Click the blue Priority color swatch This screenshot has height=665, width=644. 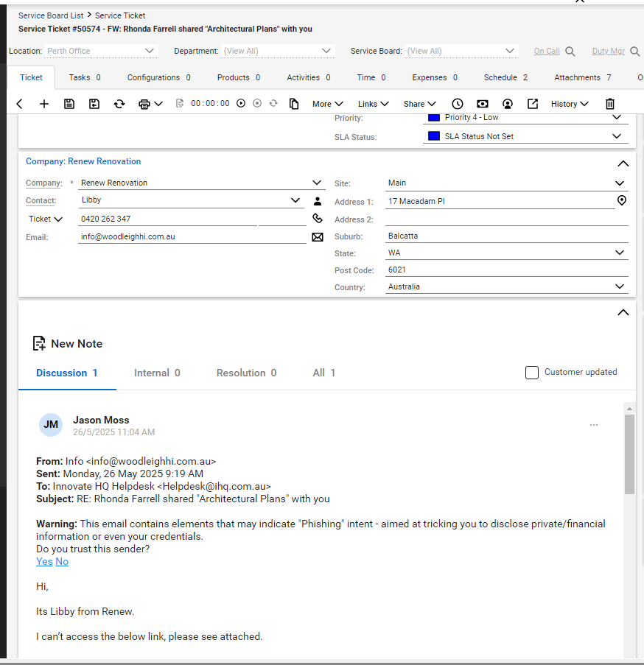pos(433,118)
